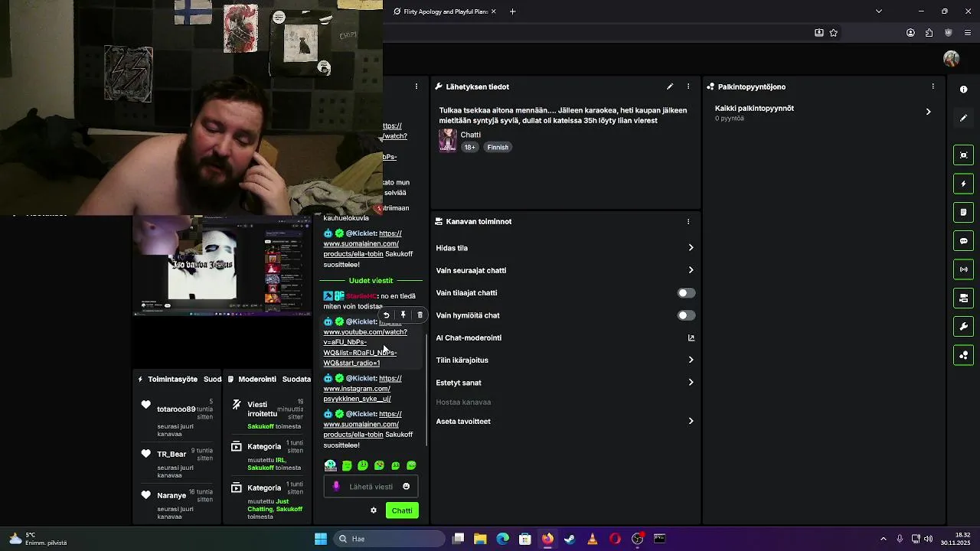Click the totarooo89 follower entry
980x551 pixels.
(177, 418)
